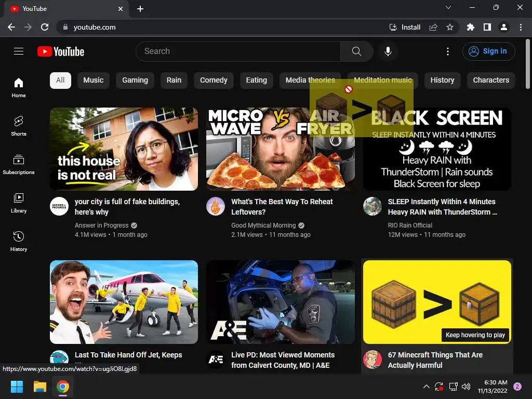
Task: Open Chrome three-dot menu
Action: pyautogui.click(x=521, y=27)
